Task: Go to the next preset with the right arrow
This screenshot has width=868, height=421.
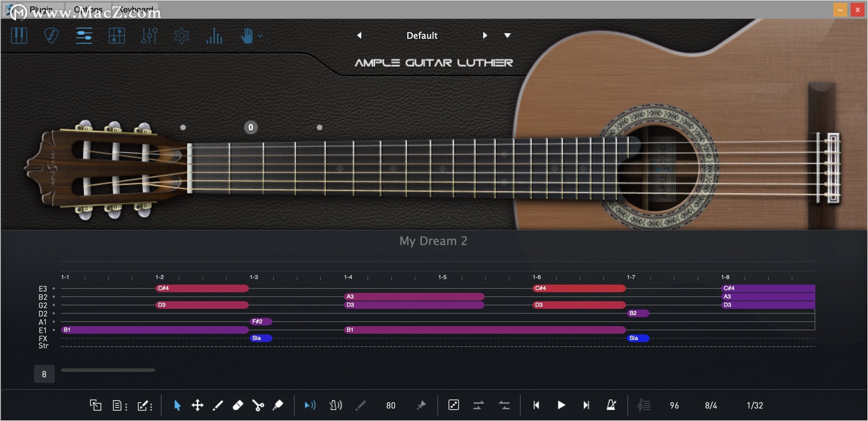Action: [485, 35]
